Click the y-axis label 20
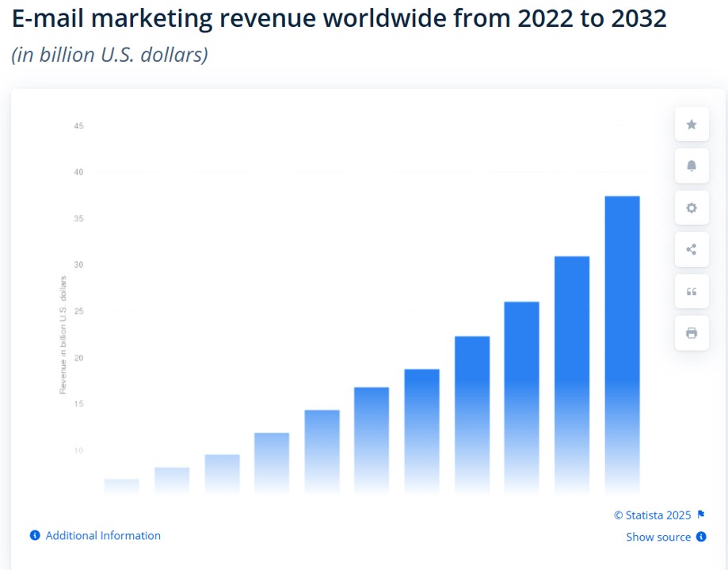728x570 pixels. [x=78, y=358]
